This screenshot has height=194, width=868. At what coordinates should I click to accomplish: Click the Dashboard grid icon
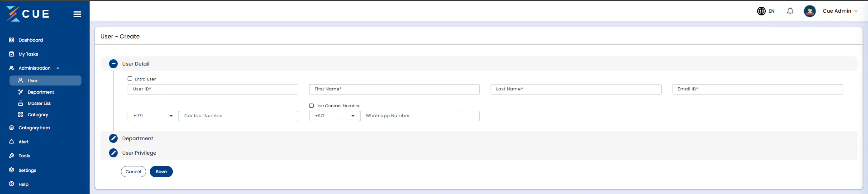coord(11,40)
